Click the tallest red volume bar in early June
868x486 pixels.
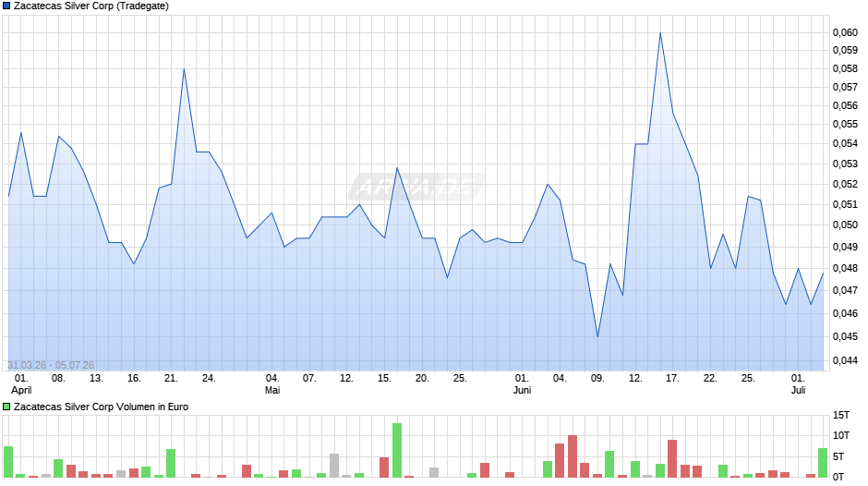coord(573,456)
